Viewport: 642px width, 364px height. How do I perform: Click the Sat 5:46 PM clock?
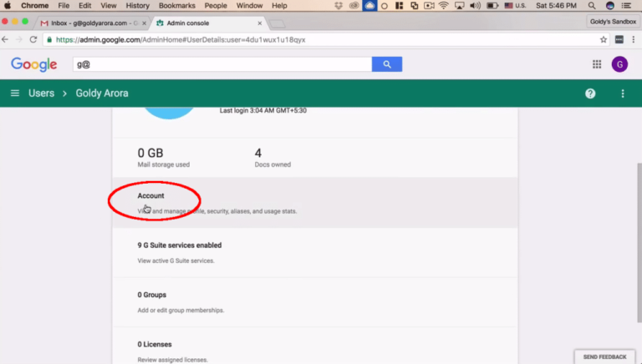556,6
